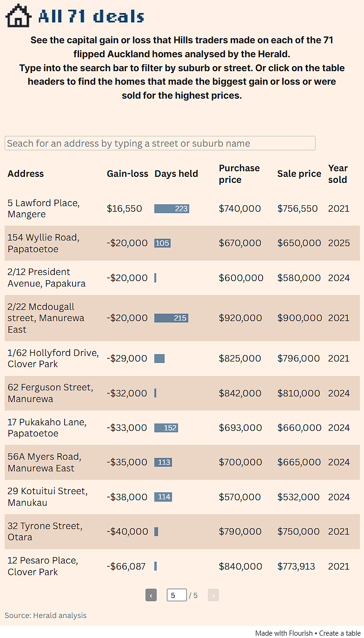Open the Made with Flourish link
Viewport: 364px width, 638px height.
(x=284, y=633)
